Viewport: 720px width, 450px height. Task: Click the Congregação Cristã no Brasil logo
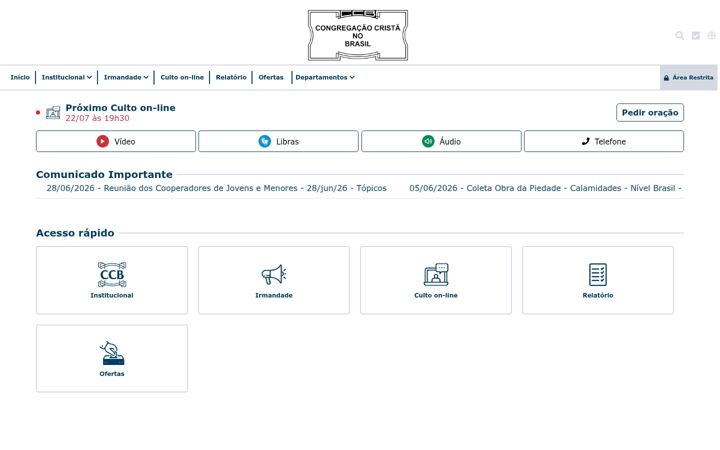tap(358, 35)
